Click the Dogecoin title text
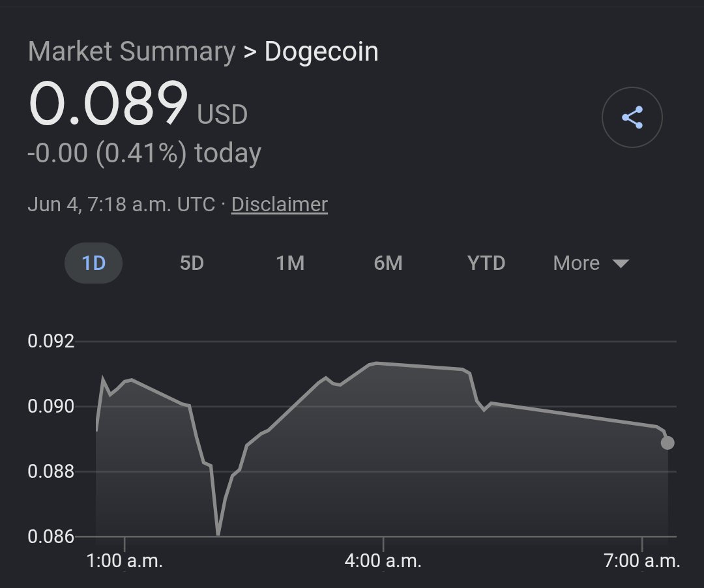The height and width of the screenshot is (588, 704). 321,51
